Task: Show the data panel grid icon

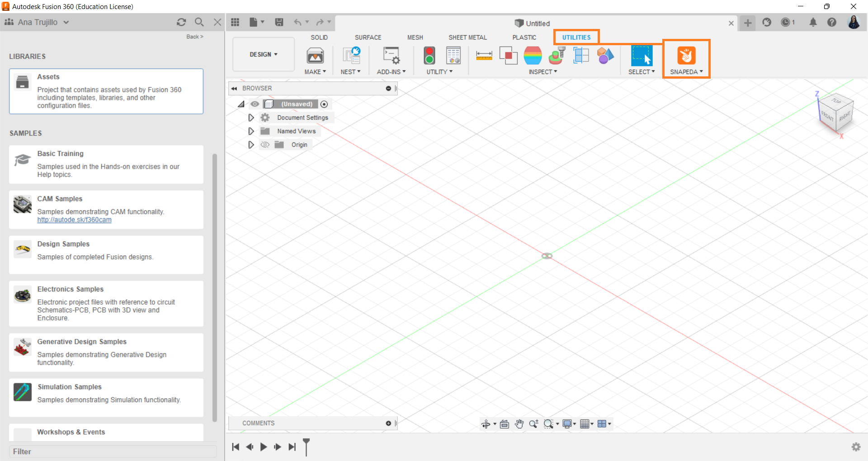Action: point(235,22)
